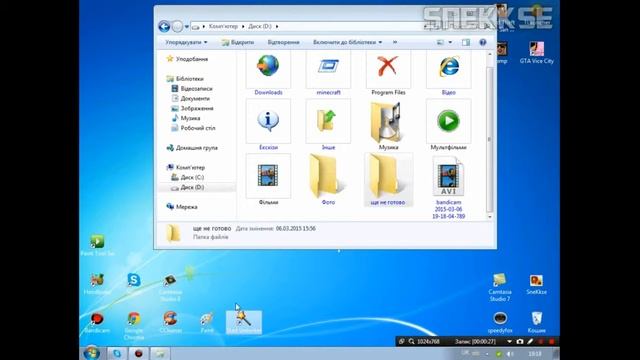Screen dimensions: 640x360
Task: Open the Кошик recycle bin
Action: [x=536, y=322]
